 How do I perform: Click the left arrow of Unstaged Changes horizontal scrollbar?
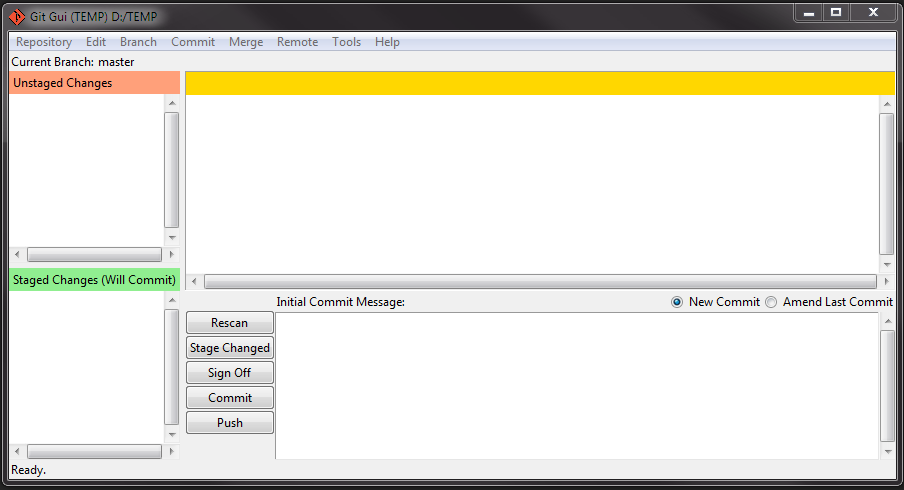pos(17,254)
